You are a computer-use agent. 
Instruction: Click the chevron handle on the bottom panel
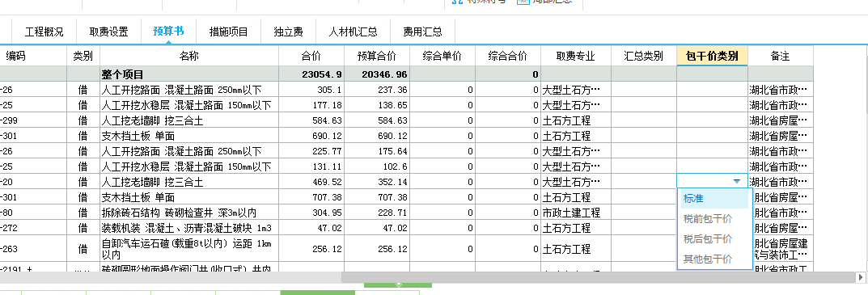point(398,284)
